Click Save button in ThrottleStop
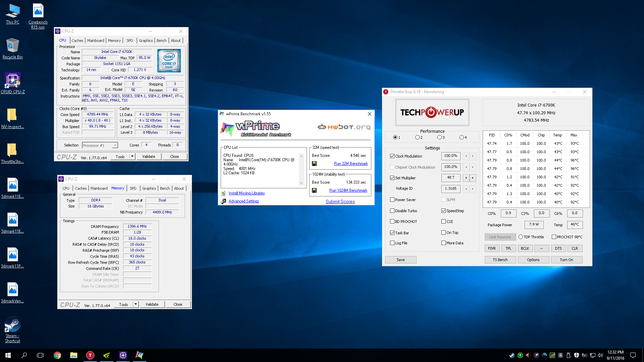Screen dimensions: 644x362 400,260
